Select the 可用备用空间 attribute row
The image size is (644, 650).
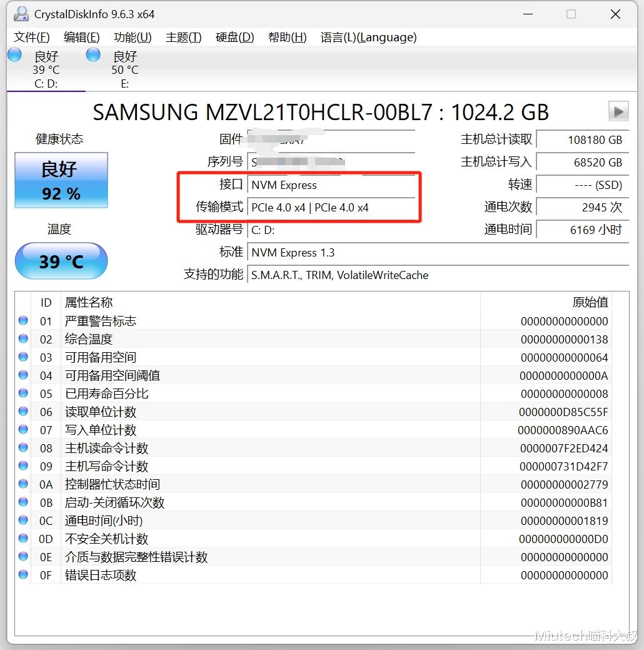coord(313,357)
